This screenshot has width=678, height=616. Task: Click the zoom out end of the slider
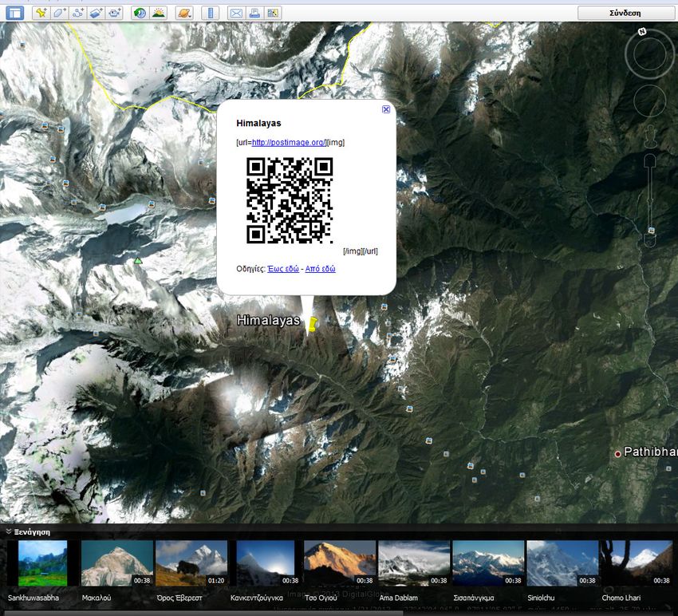tap(650, 240)
